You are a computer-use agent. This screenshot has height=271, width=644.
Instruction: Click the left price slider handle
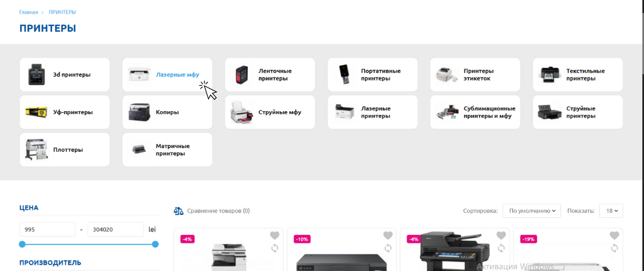tap(22, 244)
